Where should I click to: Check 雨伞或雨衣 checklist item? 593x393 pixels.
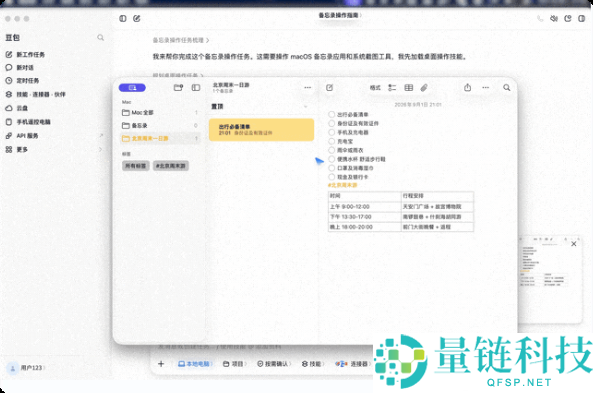pyautogui.click(x=331, y=150)
